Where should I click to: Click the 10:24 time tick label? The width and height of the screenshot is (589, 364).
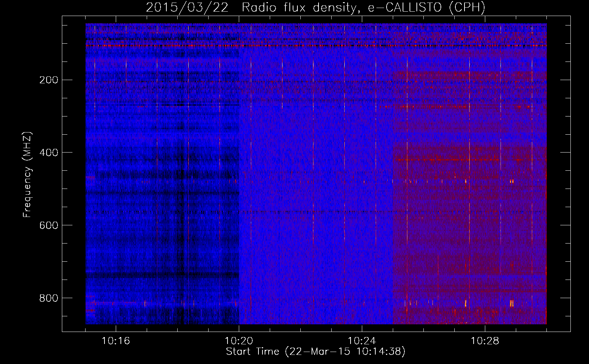[x=362, y=341]
